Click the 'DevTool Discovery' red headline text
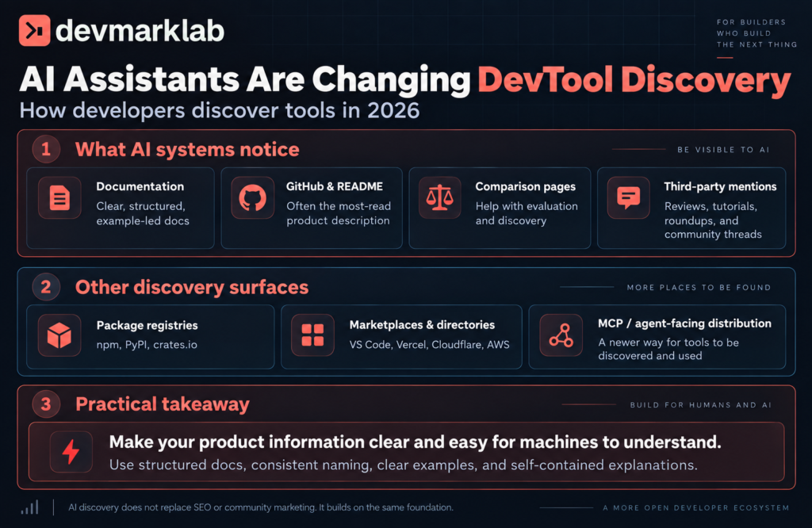 click(634, 80)
